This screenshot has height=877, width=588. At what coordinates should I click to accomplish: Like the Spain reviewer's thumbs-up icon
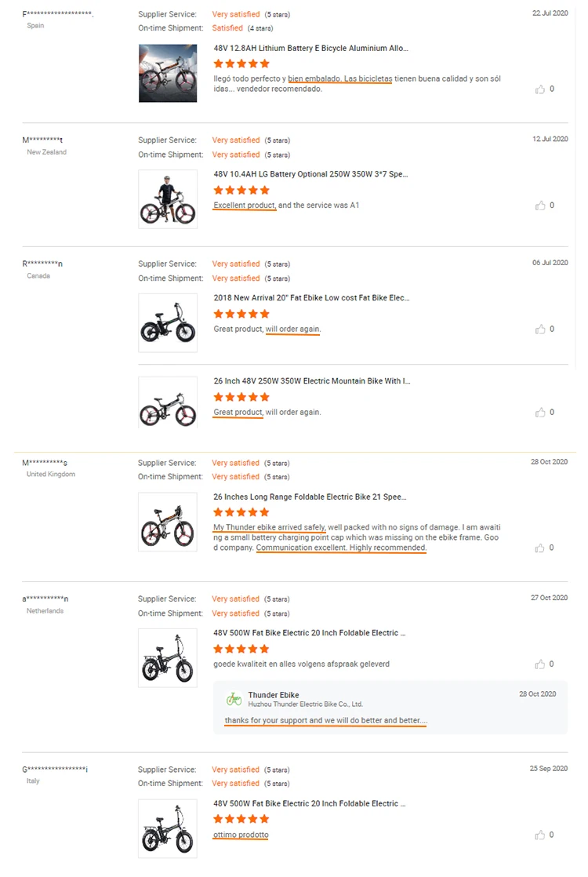click(x=540, y=89)
